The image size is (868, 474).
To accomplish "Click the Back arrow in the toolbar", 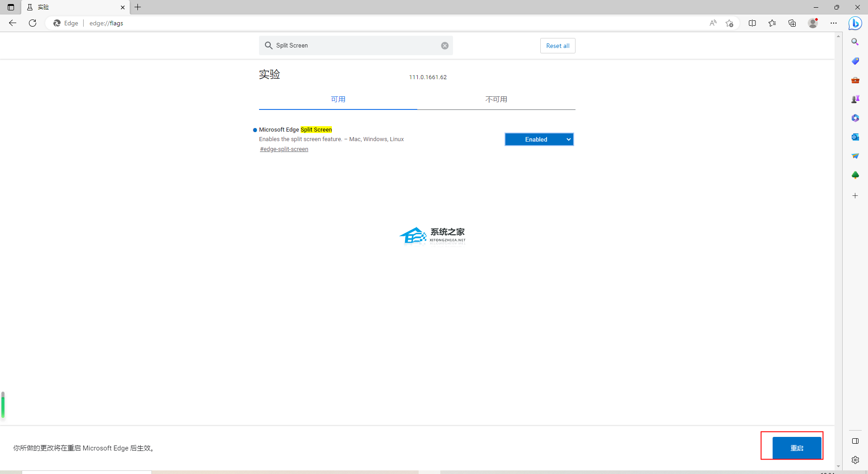I will (13, 23).
